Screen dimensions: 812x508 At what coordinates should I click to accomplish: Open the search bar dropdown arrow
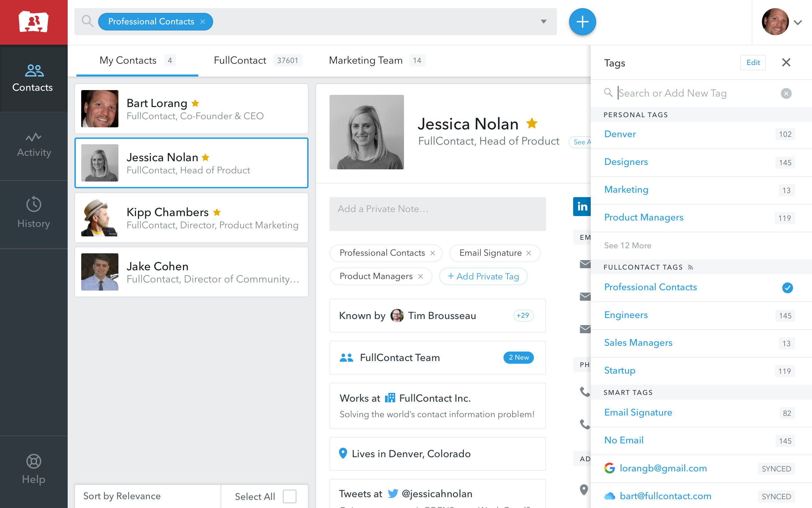pos(543,22)
